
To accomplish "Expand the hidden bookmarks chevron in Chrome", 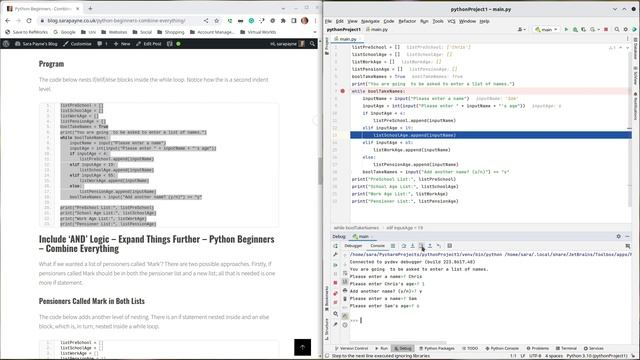I will point(315,32).
